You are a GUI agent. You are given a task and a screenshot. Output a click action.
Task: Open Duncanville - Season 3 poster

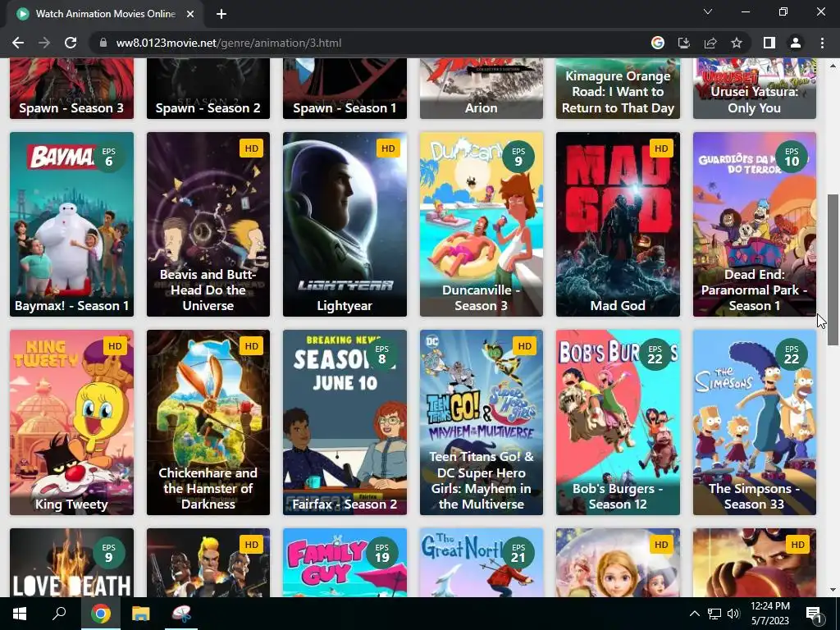[x=481, y=225]
